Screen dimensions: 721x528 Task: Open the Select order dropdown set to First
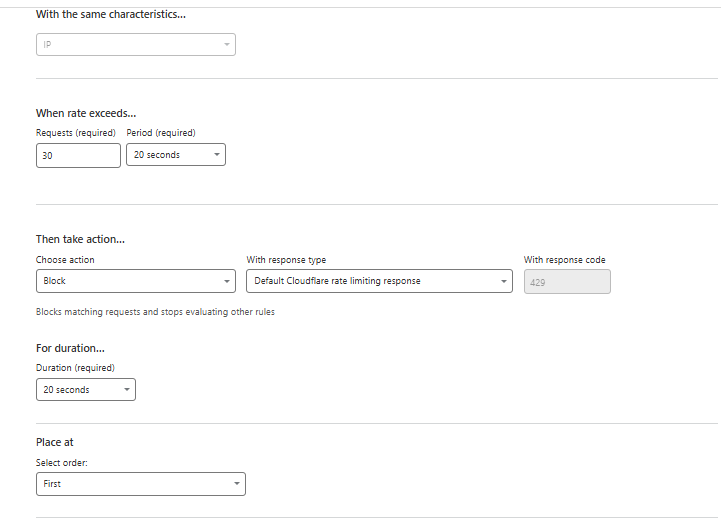pos(140,484)
